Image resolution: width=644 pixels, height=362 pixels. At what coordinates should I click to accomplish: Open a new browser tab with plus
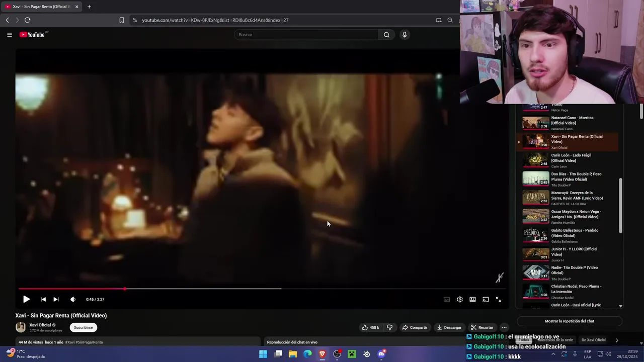[89, 7]
